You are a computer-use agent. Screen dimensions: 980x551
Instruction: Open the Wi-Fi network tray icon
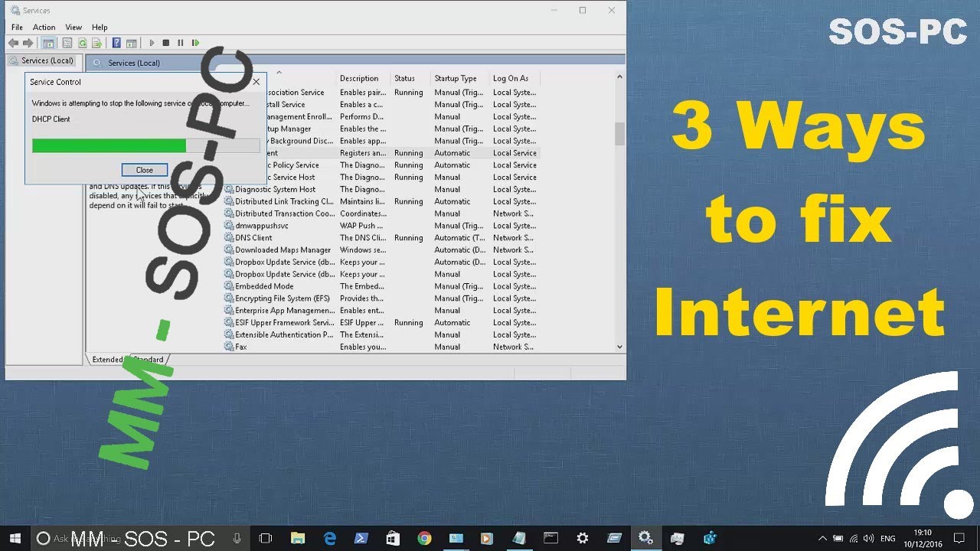853,538
